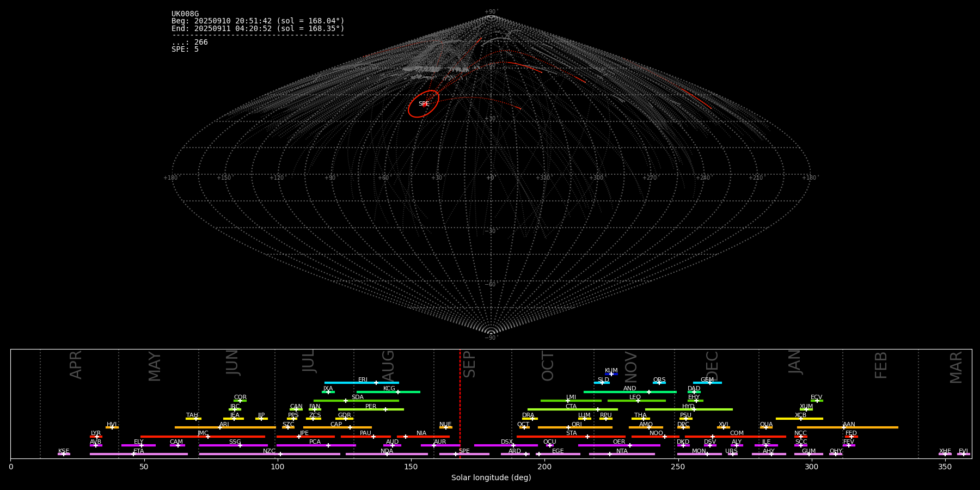The width and height of the screenshot is (980, 490).
Task: Select the KSE shower label
Action: pos(64,451)
